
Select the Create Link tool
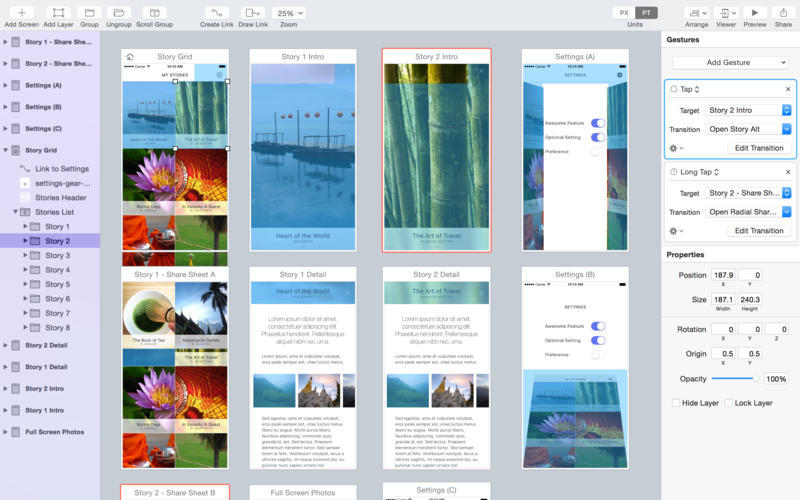[x=216, y=12]
